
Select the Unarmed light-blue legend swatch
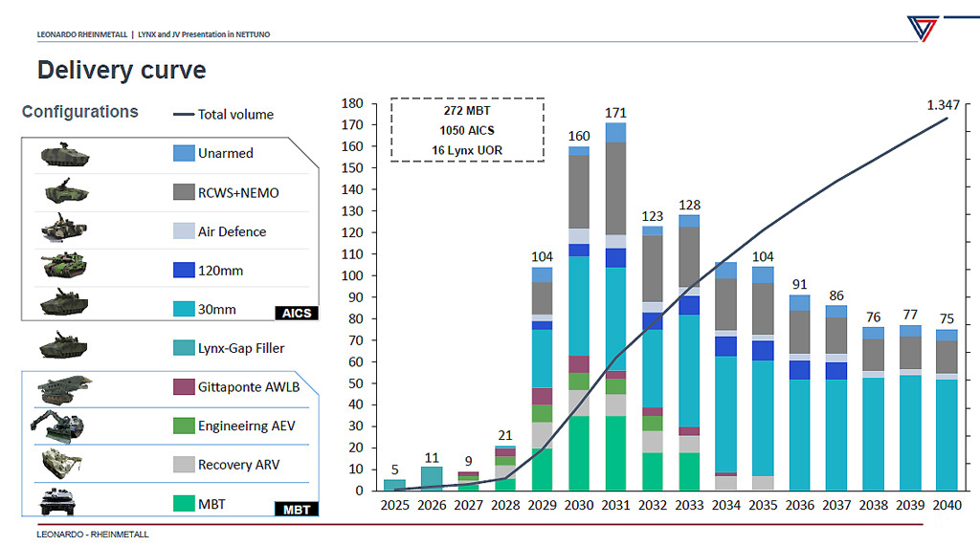pyautogui.click(x=184, y=153)
